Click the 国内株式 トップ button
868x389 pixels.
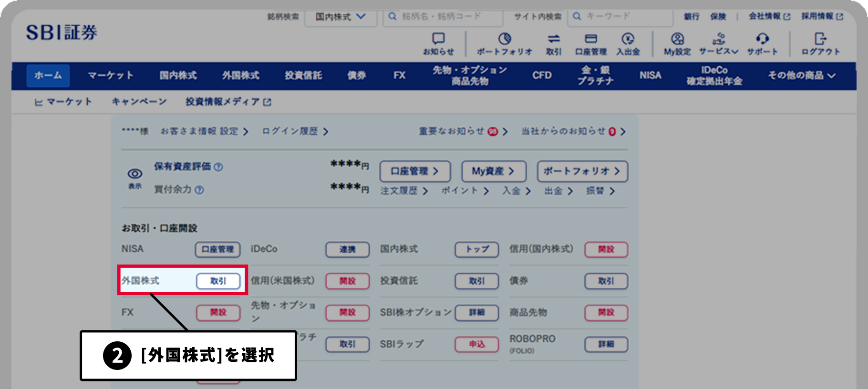coord(477,249)
